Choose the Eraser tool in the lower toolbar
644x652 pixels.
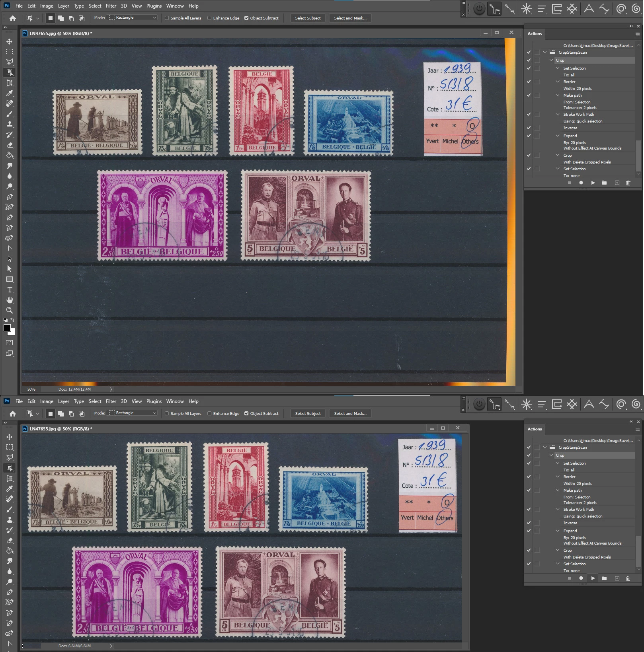(10, 540)
